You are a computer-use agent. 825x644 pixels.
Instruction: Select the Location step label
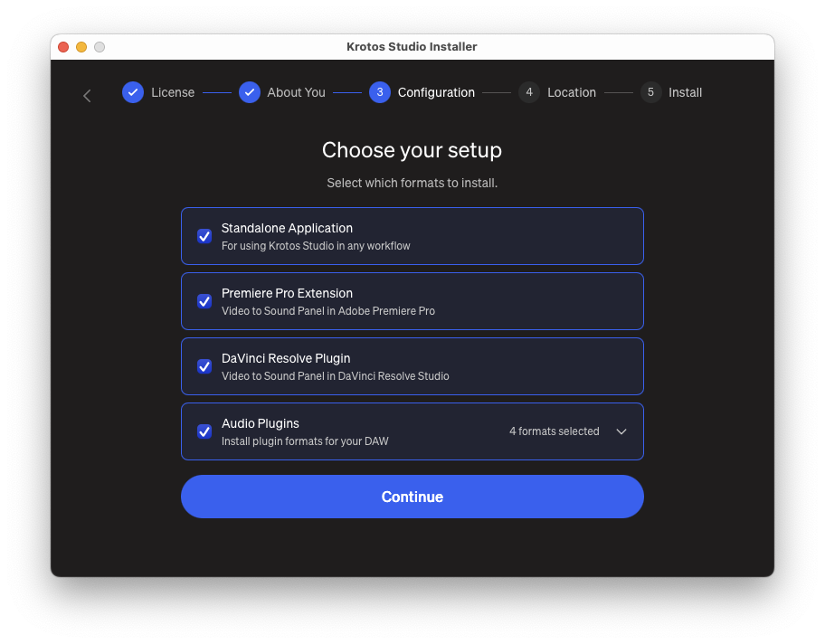pos(572,92)
